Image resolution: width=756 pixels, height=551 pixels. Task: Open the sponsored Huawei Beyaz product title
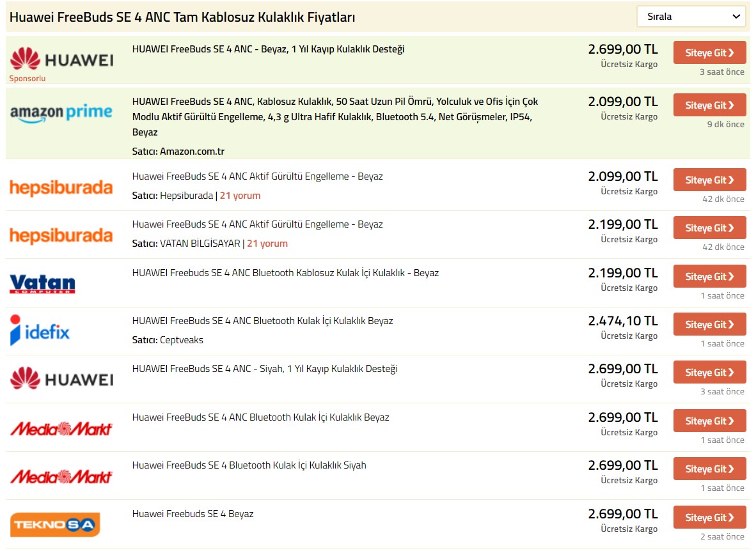268,49
